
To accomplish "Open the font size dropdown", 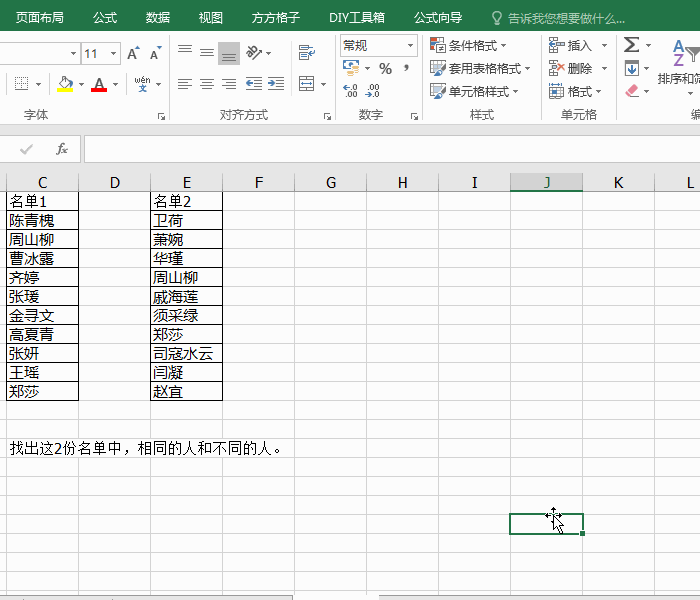I will click(113, 54).
